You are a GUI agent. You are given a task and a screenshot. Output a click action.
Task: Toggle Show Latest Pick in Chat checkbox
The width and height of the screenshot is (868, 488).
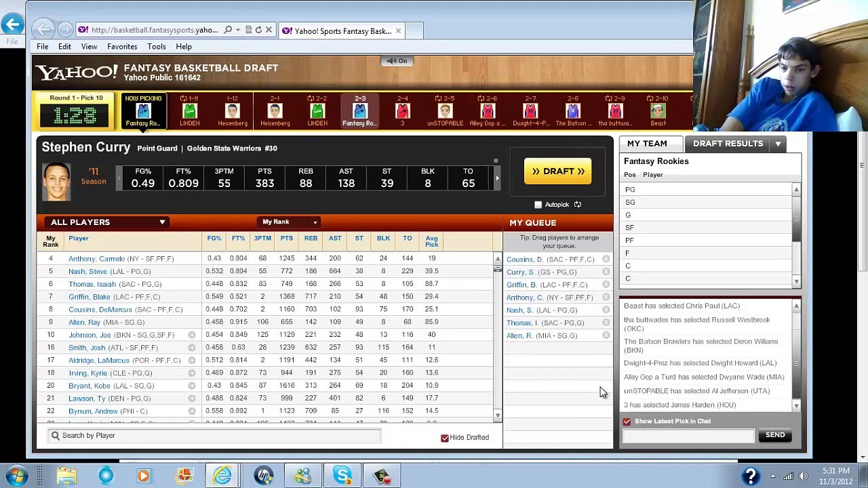point(627,422)
